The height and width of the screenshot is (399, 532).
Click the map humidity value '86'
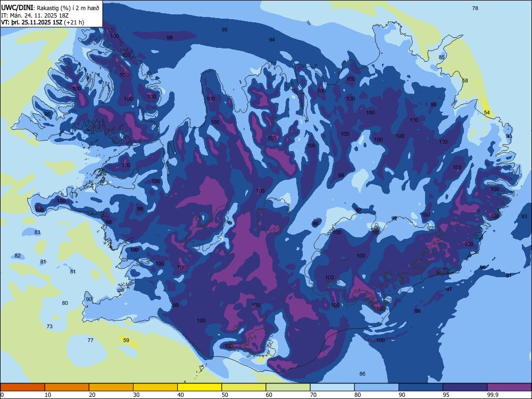point(362,373)
